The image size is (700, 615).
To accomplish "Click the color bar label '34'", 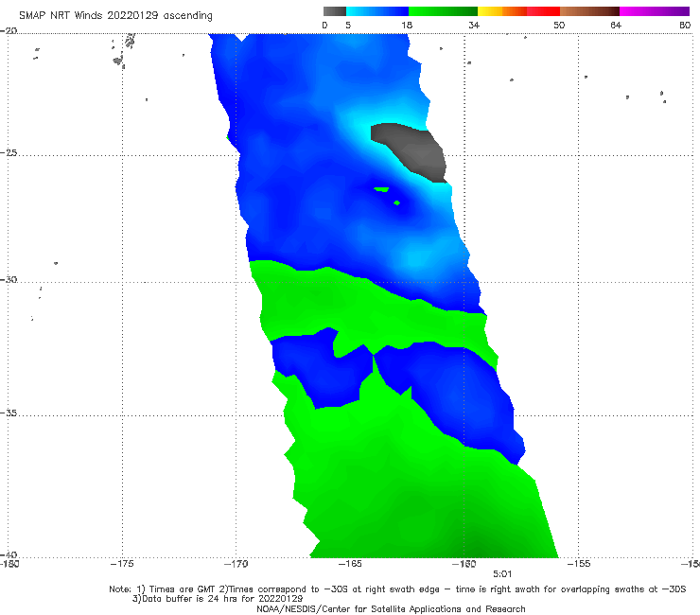I will pos(474,25).
